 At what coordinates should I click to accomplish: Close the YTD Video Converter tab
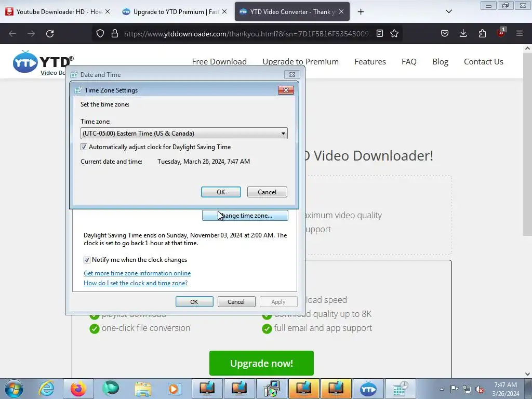tap(341, 11)
